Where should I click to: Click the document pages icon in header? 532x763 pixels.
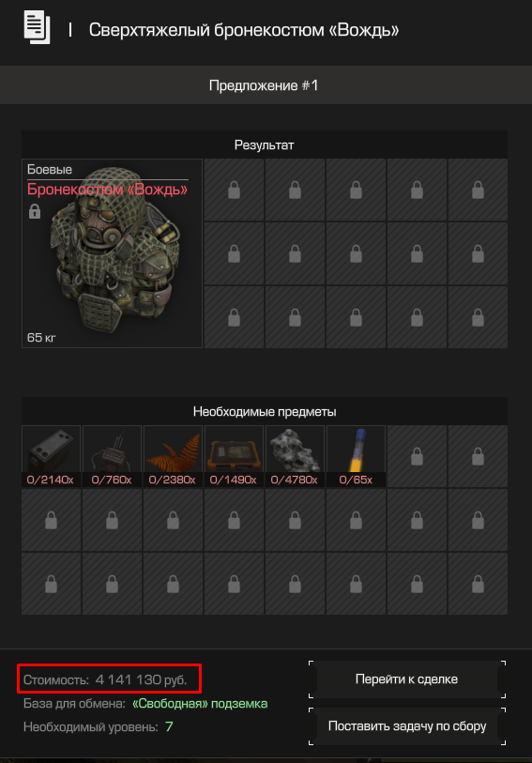[37, 28]
